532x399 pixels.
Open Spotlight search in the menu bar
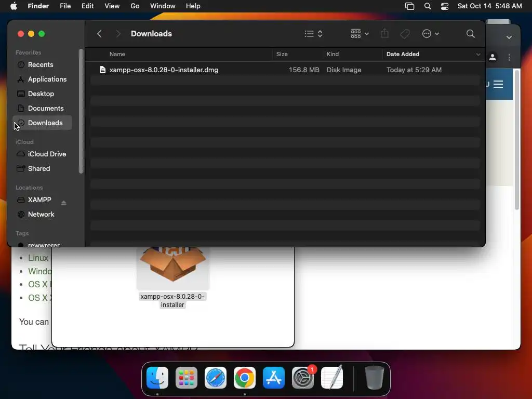[428, 6]
